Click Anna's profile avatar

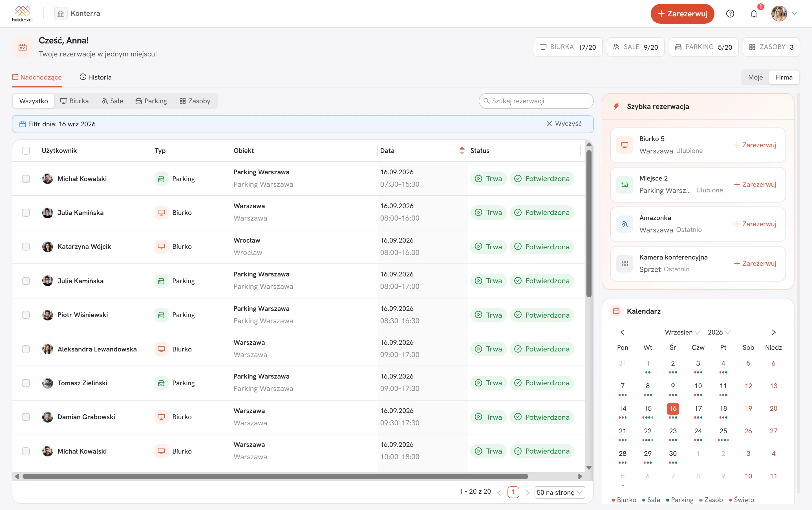coord(779,14)
